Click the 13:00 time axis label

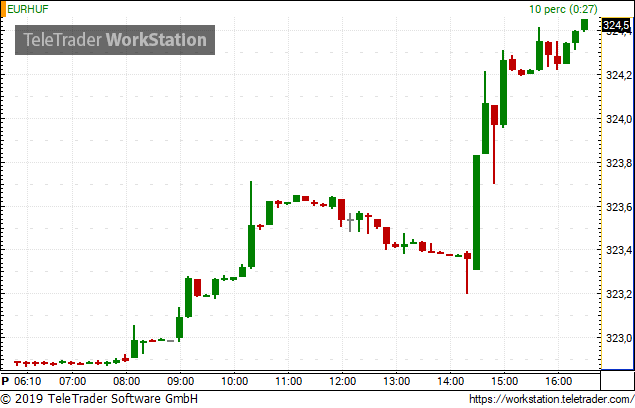point(396,381)
